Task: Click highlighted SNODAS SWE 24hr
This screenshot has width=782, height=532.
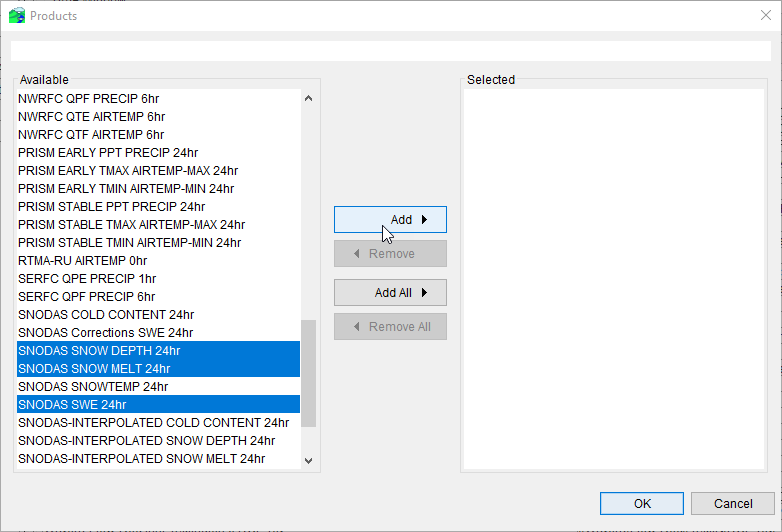Action: [159, 404]
